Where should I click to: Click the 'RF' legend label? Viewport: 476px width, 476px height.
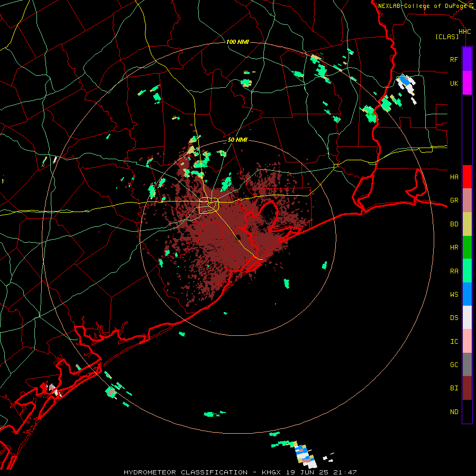point(454,59)
